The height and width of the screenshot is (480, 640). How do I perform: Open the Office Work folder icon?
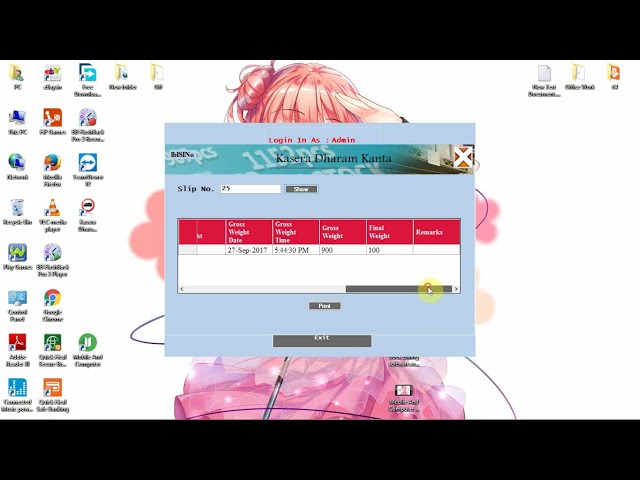[579, 77]
